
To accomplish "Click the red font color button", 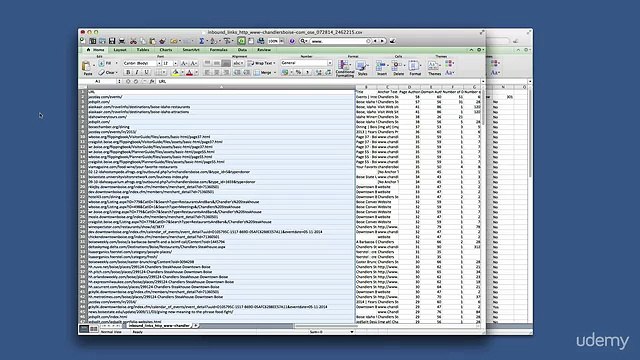I will (x=189, y=73).
